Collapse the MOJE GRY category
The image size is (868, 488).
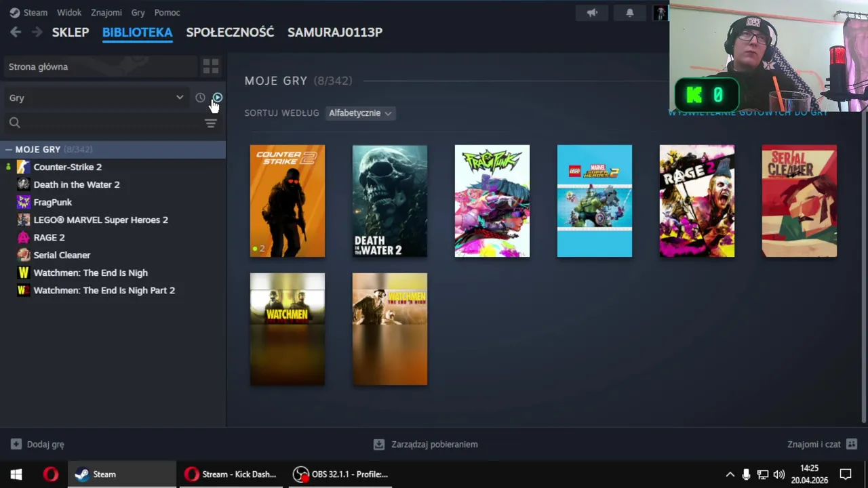point(9,149)
